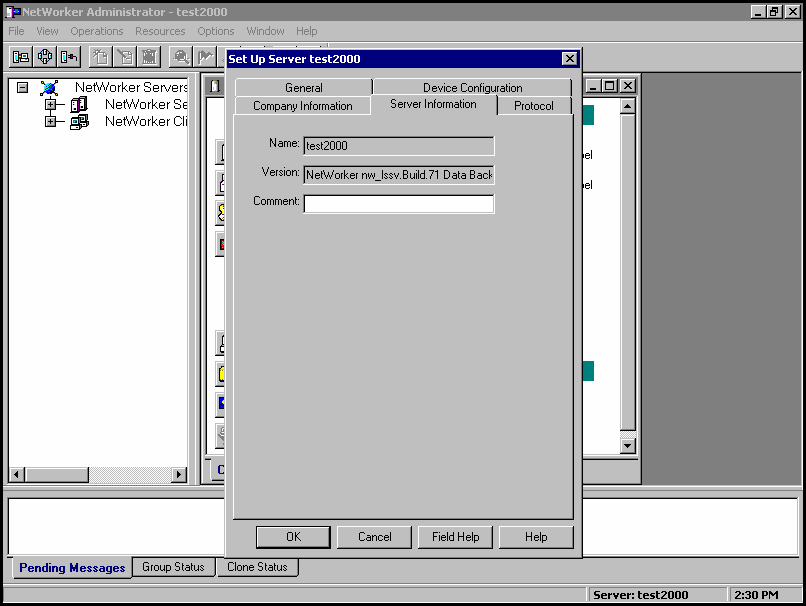Image resolution: width=806 pixels, height=606 pixels.
Task: Open the View menu
Action: [47, 31]
